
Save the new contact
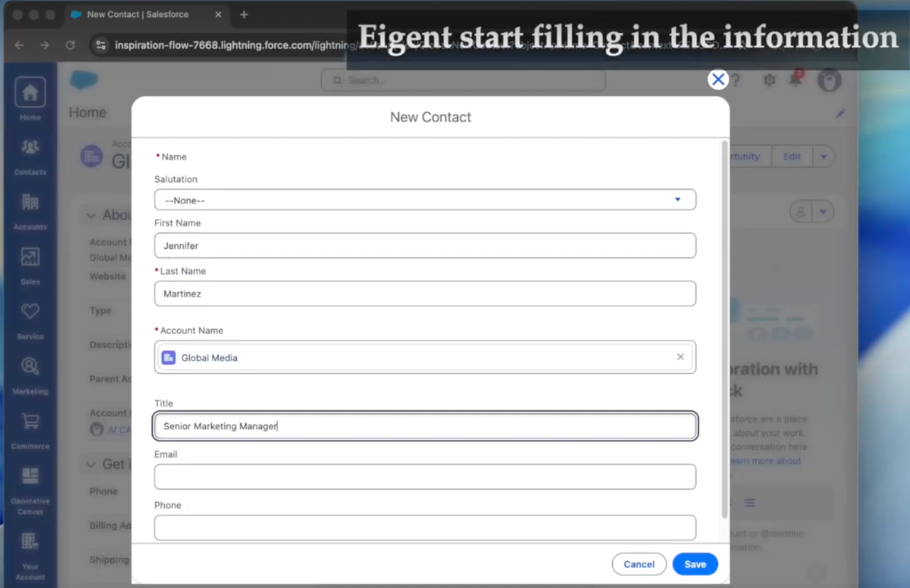click(695, 564)
